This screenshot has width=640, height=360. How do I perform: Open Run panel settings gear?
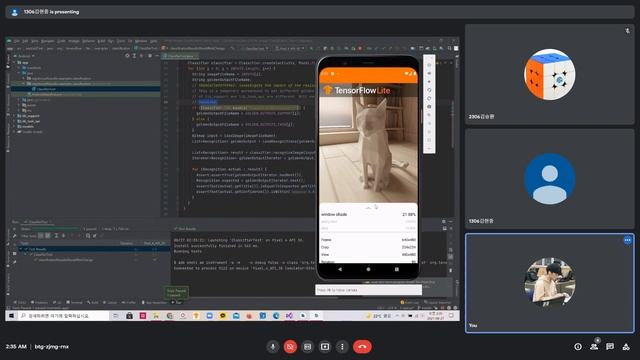444,222
